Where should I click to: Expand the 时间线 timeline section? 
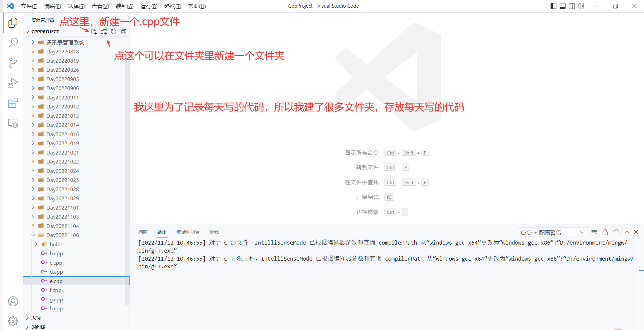click(76, 327)
